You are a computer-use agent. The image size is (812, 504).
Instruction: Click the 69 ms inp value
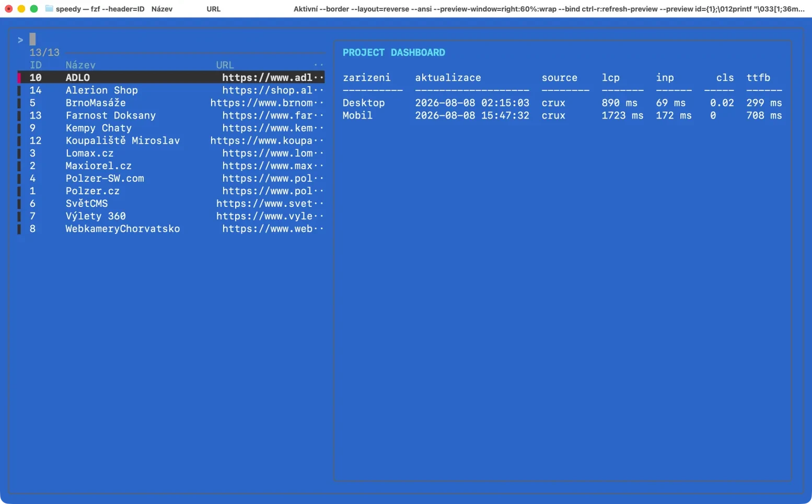(670, 103)
